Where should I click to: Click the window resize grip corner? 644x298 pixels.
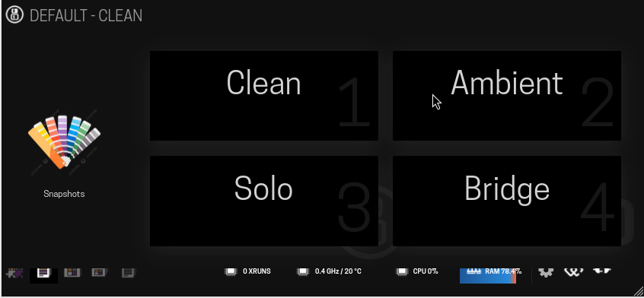coord(638,290)
